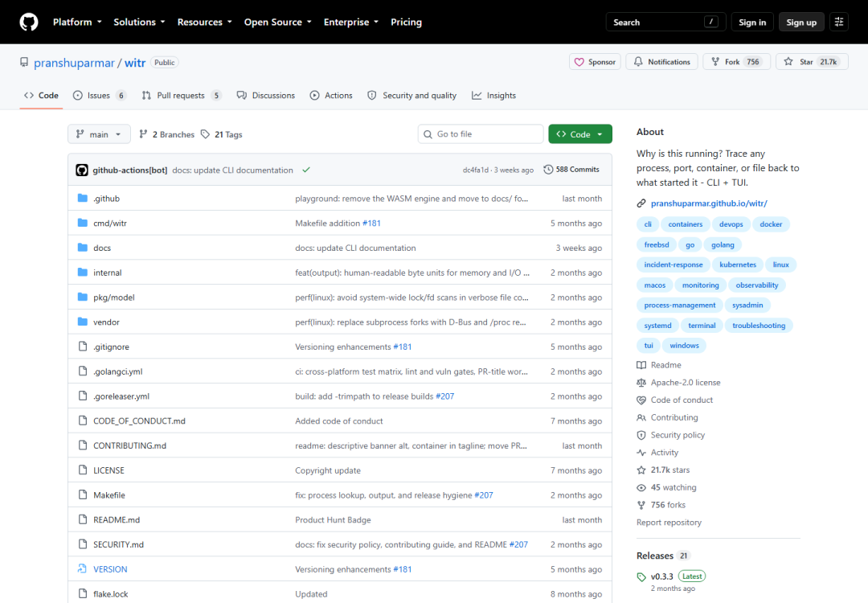This screenshot has height=603, width=868.
Task: Open the Report repository link
Action: click(x=669, y=522)
